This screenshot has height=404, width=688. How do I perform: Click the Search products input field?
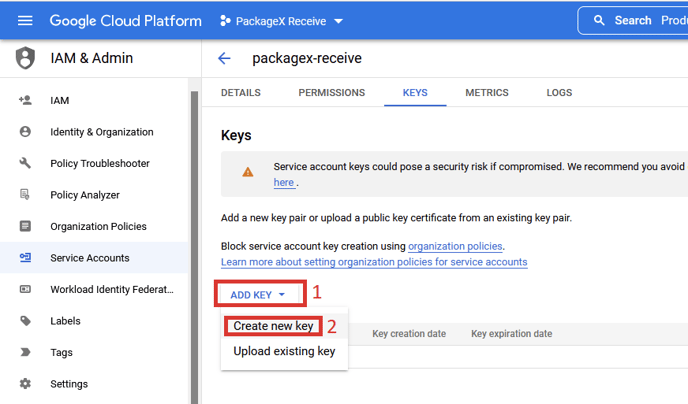[640, 21]
